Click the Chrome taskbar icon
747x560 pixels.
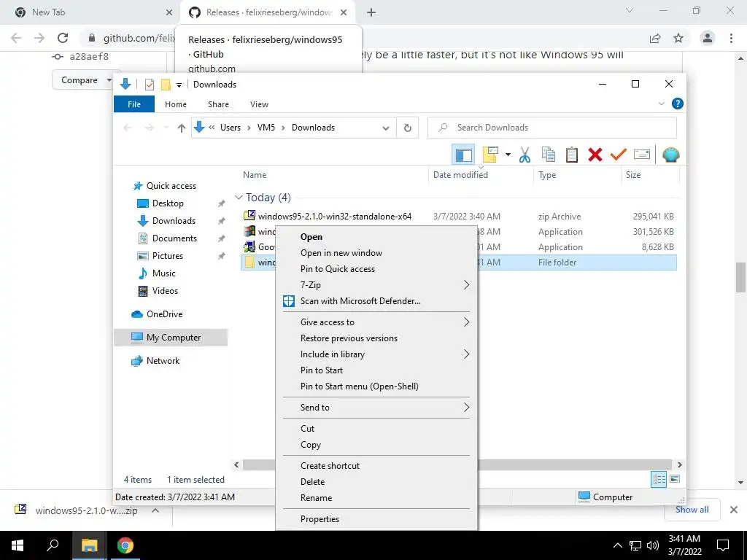(x=125, y=545)
